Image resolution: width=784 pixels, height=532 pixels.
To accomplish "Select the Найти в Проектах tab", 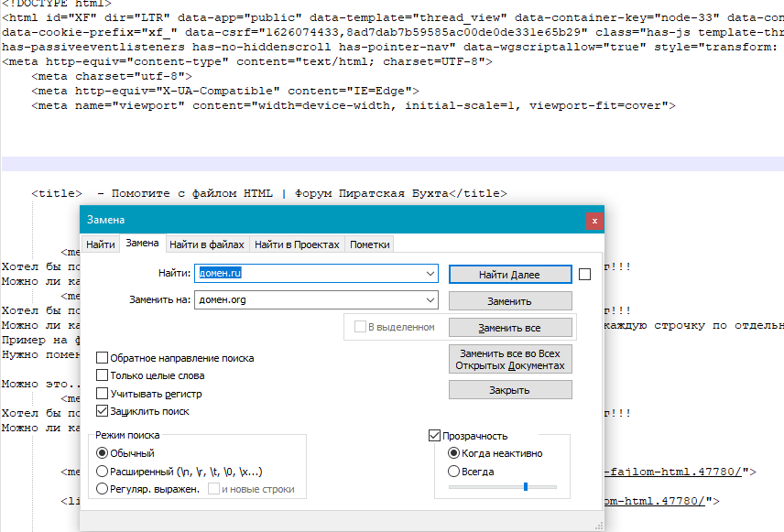I will click(297, 244).
